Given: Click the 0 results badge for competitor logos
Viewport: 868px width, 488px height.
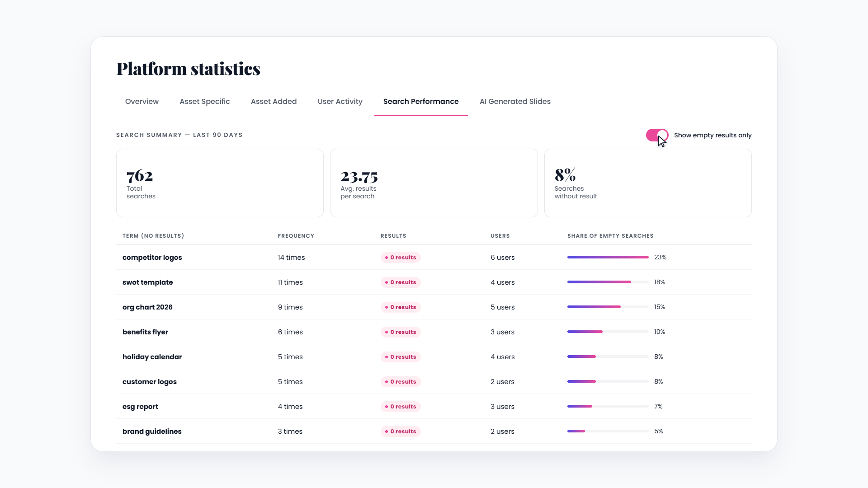Looking at the screenshot, I should pos(401,258).
